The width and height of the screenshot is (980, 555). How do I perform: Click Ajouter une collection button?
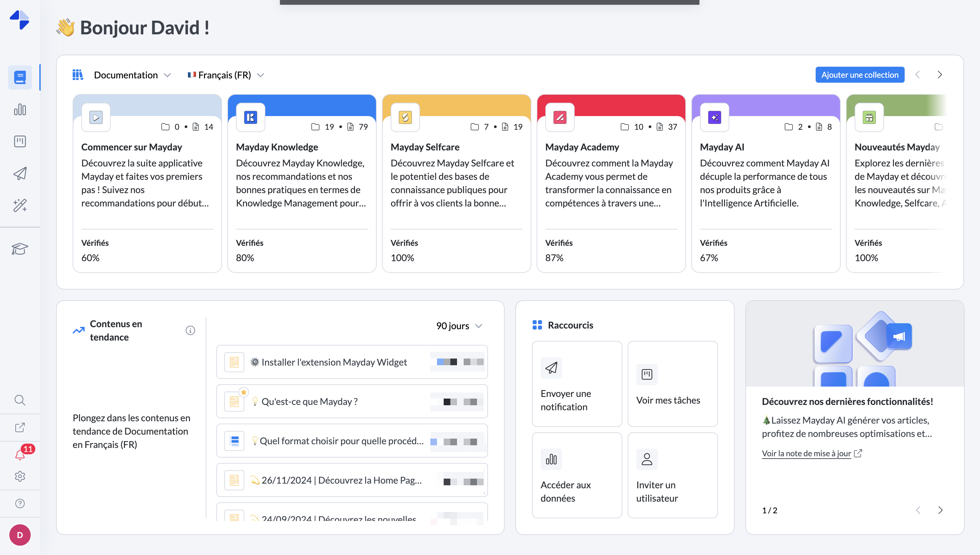pos(859,75)
